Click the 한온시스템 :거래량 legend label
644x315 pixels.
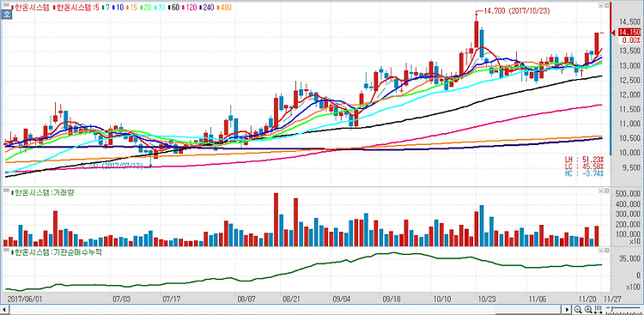(44, 192)
